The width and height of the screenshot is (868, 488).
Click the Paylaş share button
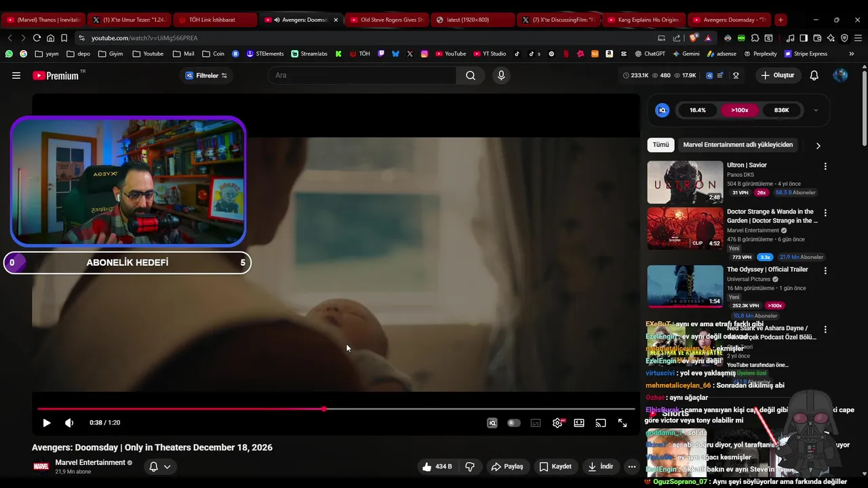(507, 466)
